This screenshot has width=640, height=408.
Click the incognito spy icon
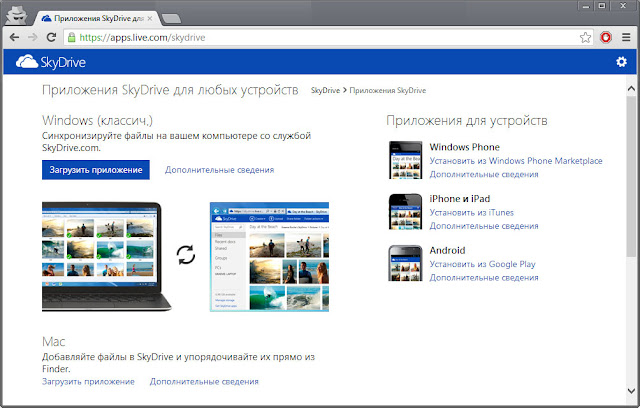coord(17,15)
